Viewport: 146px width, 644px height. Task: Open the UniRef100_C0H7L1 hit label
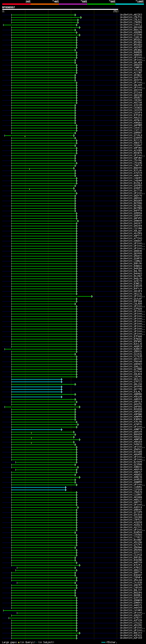coord(131,25)
